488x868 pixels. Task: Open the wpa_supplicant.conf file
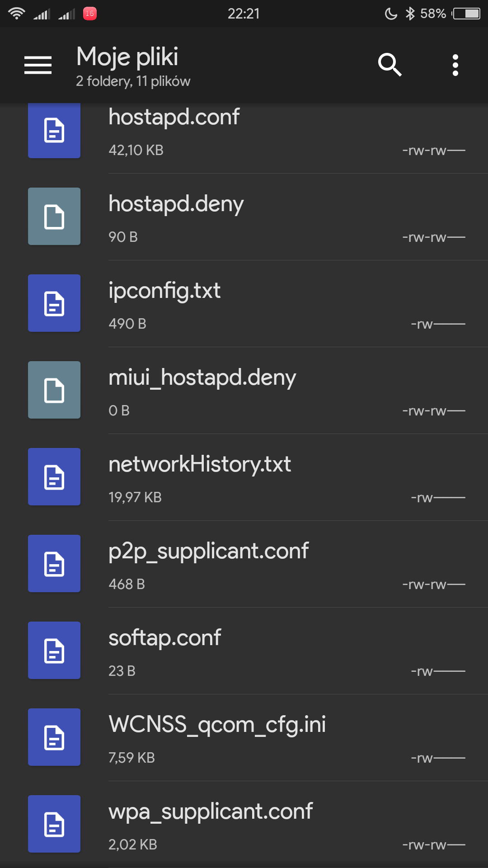(x=211, y=811)
